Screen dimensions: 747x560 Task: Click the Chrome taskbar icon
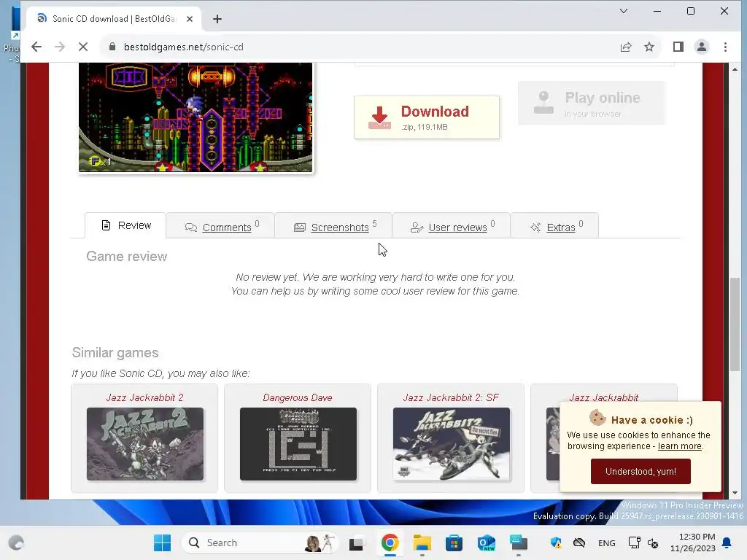click(x=390, y=542)
